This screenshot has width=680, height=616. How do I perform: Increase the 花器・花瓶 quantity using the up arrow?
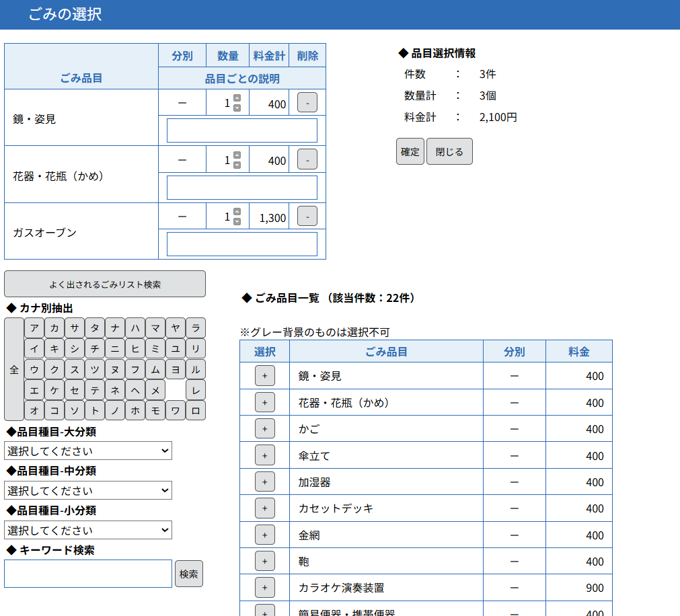click(237, 155)
